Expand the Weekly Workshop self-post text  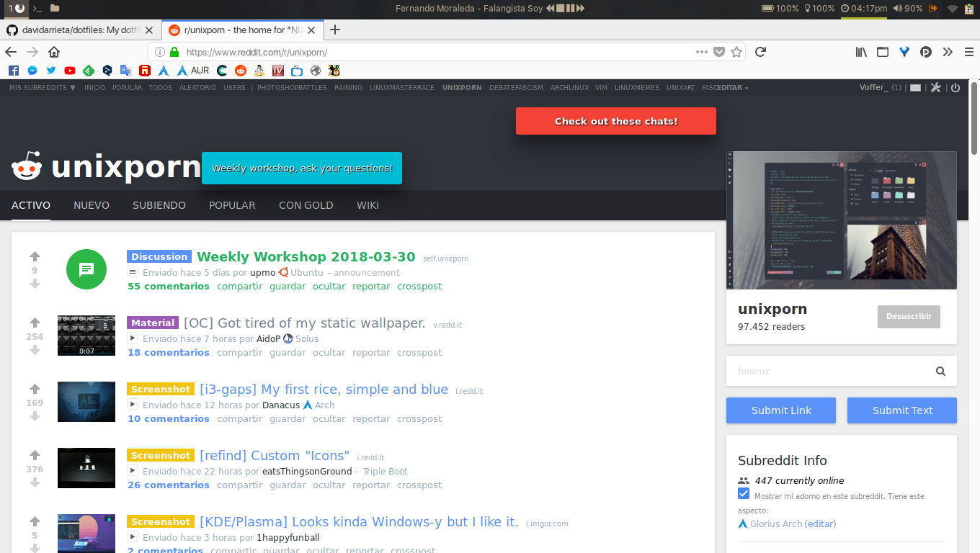[x=133, y=272]
